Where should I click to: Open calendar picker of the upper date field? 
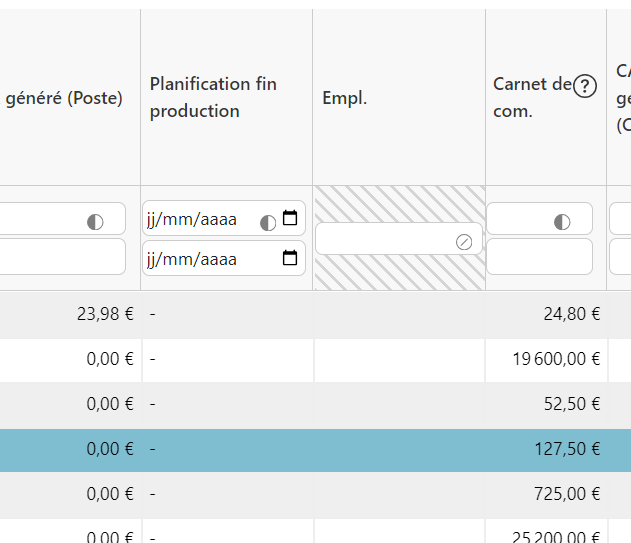pyautogui.click(x=290, y=219)
